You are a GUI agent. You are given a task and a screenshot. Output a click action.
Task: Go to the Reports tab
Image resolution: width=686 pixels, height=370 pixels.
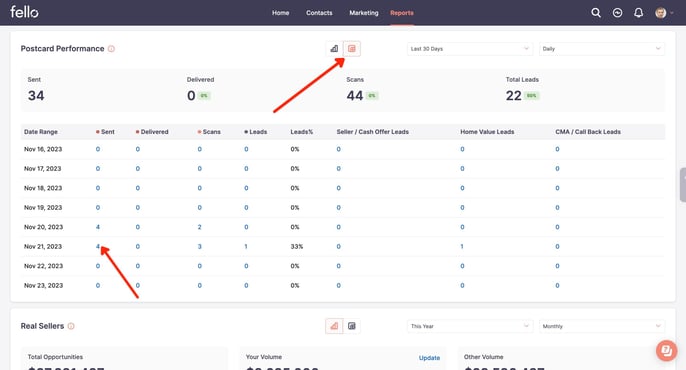click(402, 13)
